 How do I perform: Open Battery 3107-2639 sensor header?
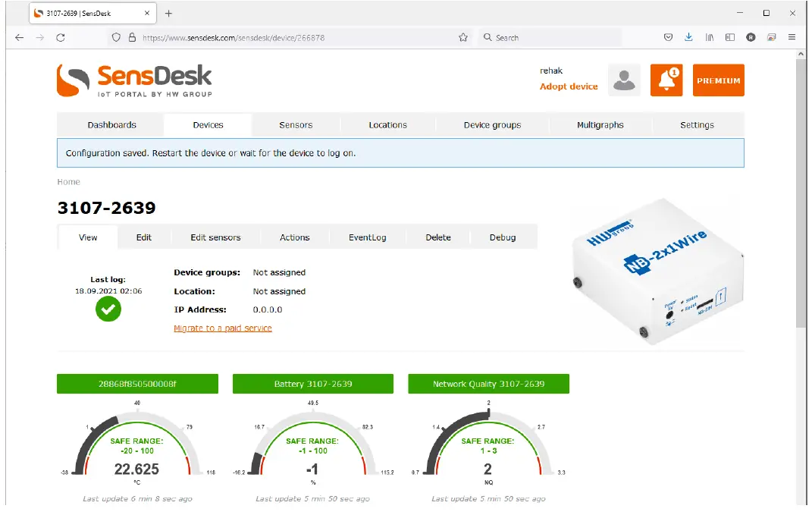coord(313,384)
